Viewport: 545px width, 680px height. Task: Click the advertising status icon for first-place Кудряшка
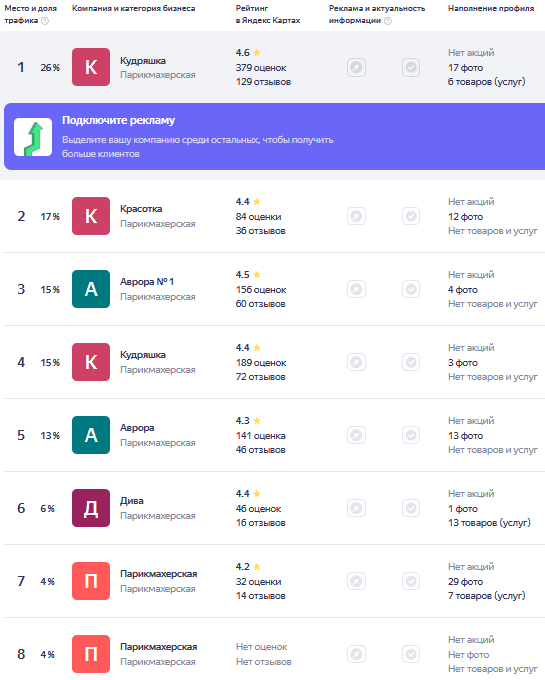click(x=356, y=68)
